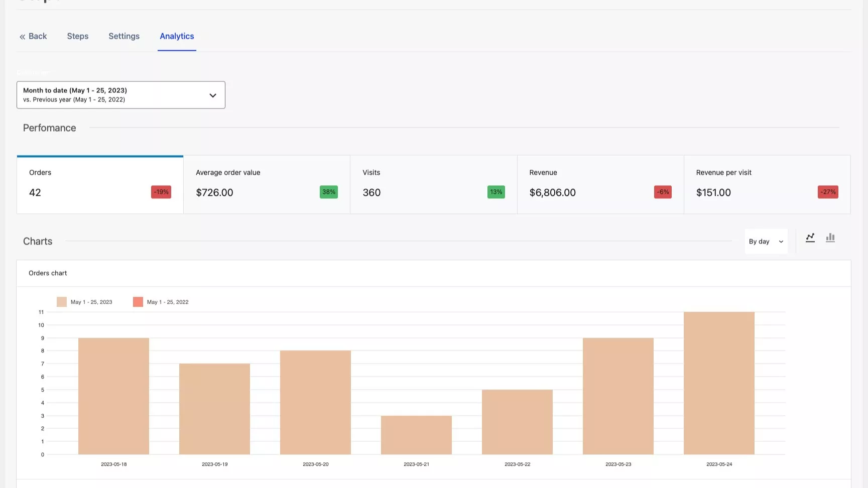This screenshot has height=488, width=868.
Task: Click the tallest bar for 2023-05-24
Action: coord(719,383)
